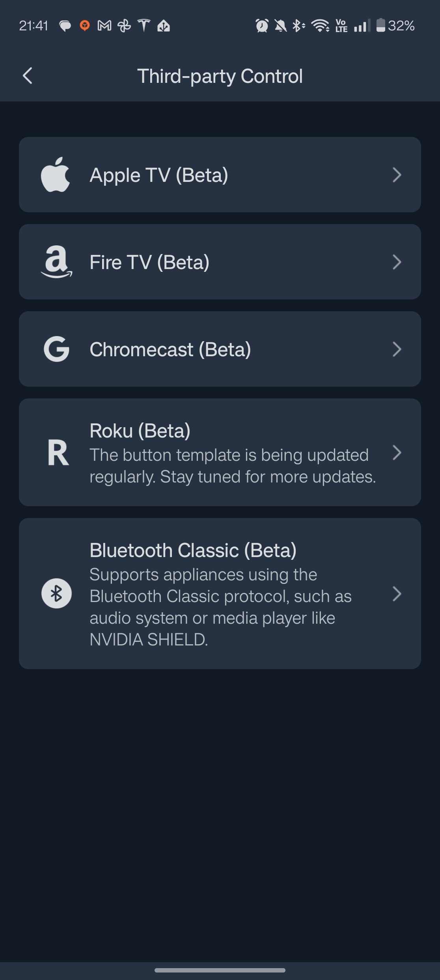The width and height of the screenshot is (440, 980).
Task: Tap the Google G logo icon
Action: click(x=56, y=349)
